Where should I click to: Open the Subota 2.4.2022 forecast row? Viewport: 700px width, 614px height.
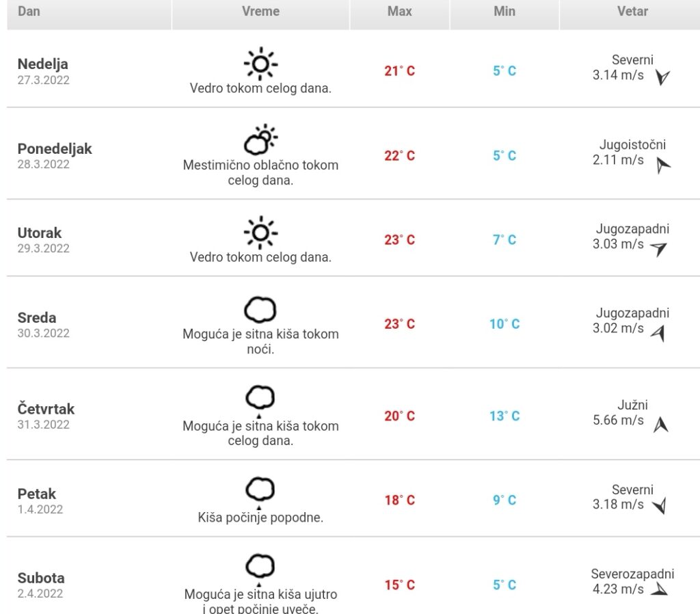[x=353, y=576]
